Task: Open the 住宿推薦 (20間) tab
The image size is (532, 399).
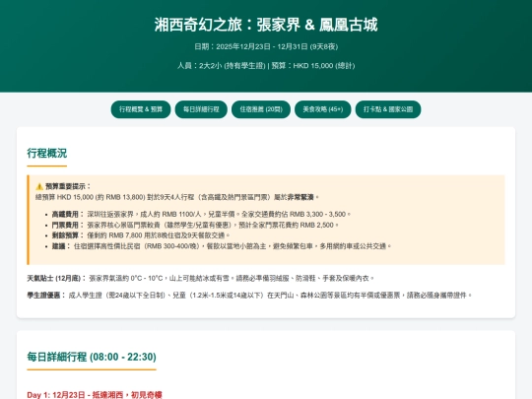Action: pyautogui.click(x=261, y=109)
